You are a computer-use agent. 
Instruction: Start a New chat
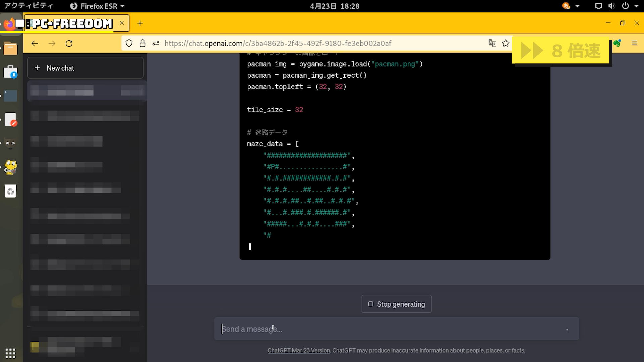coord(85,68)
